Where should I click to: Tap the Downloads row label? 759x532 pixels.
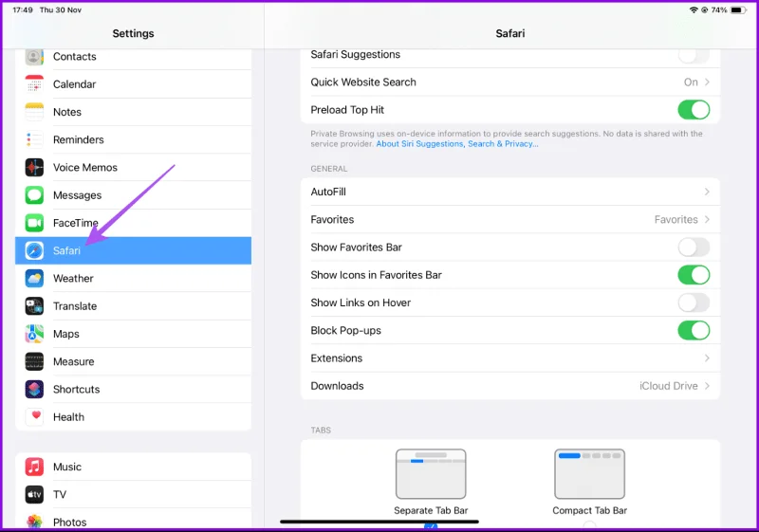pyautogui.click(x=337, y=386)
